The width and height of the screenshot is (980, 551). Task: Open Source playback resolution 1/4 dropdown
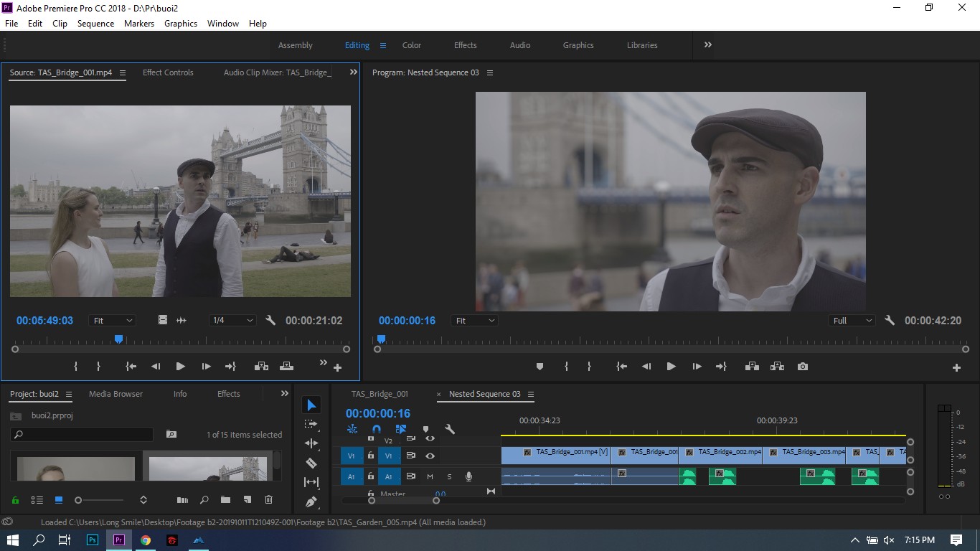[232, 321]
